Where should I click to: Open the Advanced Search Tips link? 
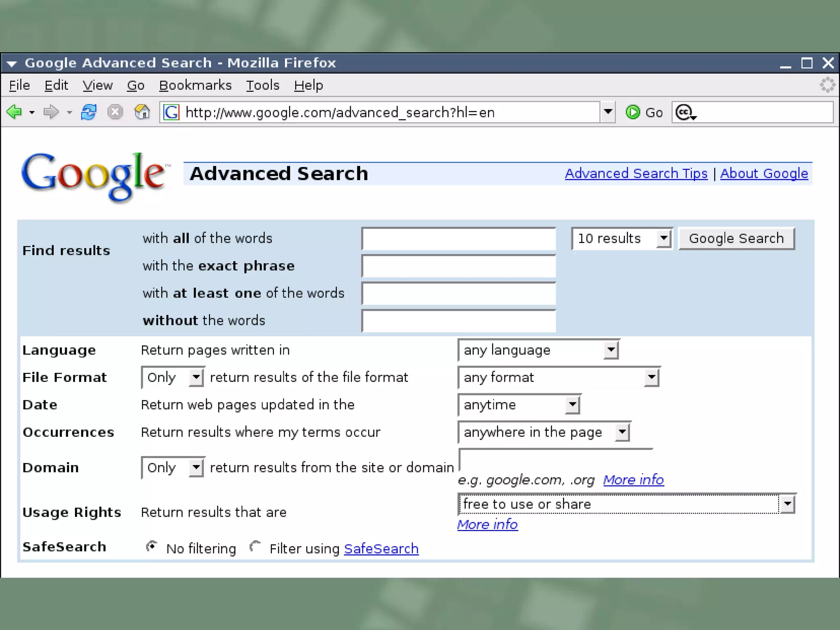[636, 173]
